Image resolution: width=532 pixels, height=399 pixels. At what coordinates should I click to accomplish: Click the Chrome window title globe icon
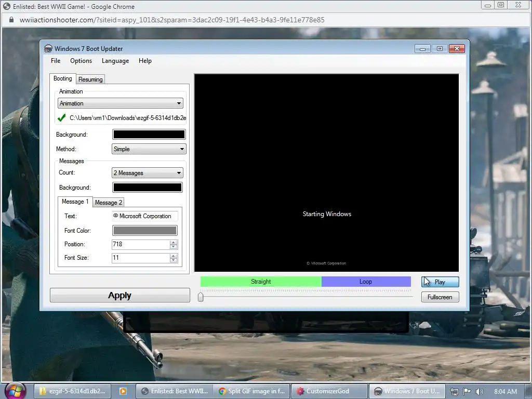(x=7, y=6)
